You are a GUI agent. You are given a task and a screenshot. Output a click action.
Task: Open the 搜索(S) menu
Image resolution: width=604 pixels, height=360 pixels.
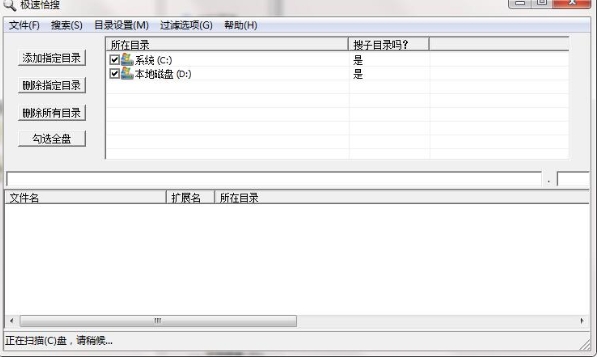tap(67, 25)
